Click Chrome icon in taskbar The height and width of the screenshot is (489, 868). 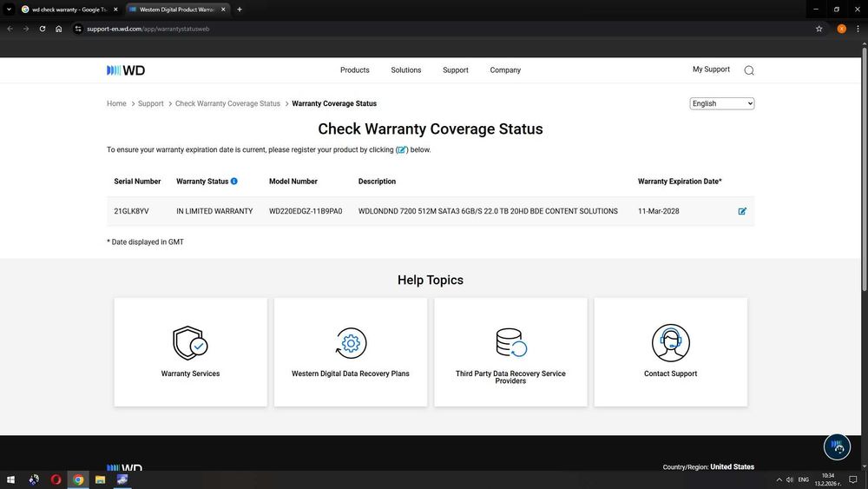click(78, 479)
